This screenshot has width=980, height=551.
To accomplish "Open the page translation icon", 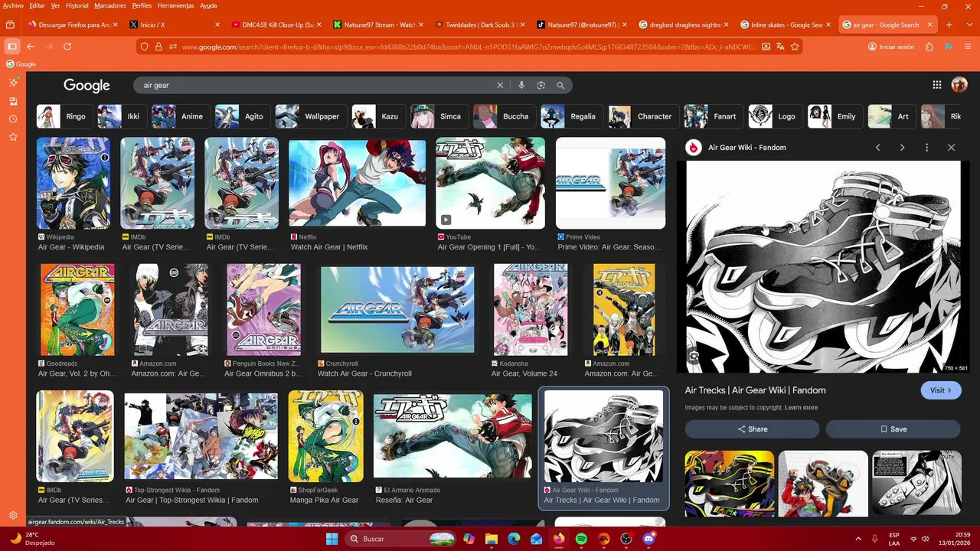I will pos(779,47).
